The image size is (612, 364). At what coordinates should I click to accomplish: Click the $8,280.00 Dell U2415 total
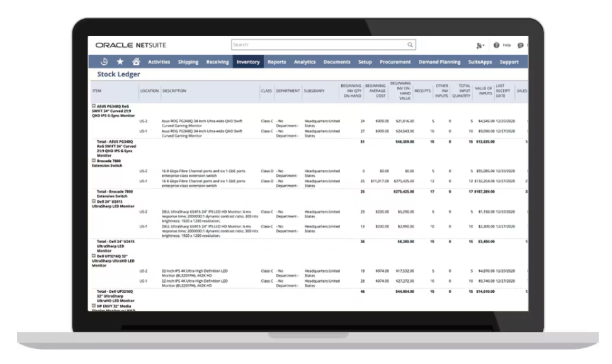click(x=406, y=242)
